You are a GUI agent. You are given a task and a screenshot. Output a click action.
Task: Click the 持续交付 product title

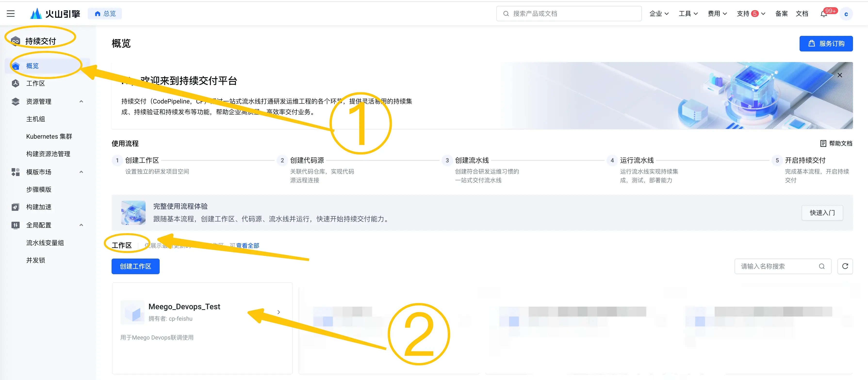tap(41, 41)
